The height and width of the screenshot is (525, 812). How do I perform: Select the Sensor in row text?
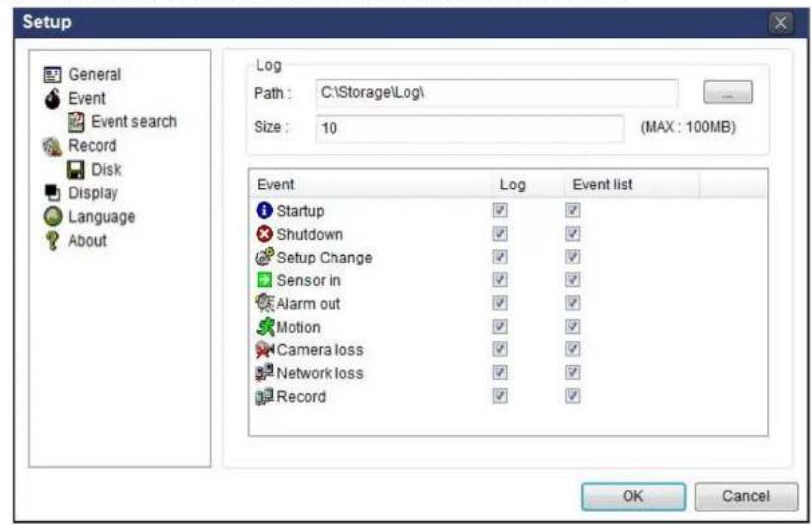tap(309, 280)
